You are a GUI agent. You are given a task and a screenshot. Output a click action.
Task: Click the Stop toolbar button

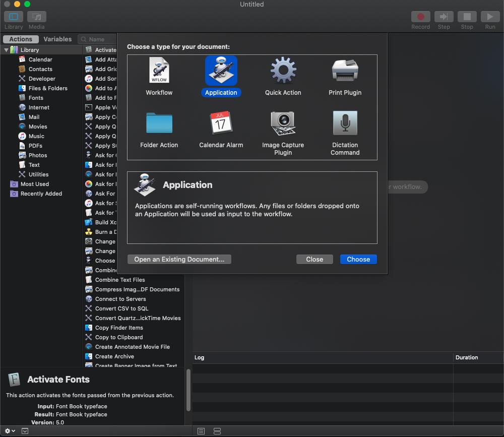coord(467,17)
